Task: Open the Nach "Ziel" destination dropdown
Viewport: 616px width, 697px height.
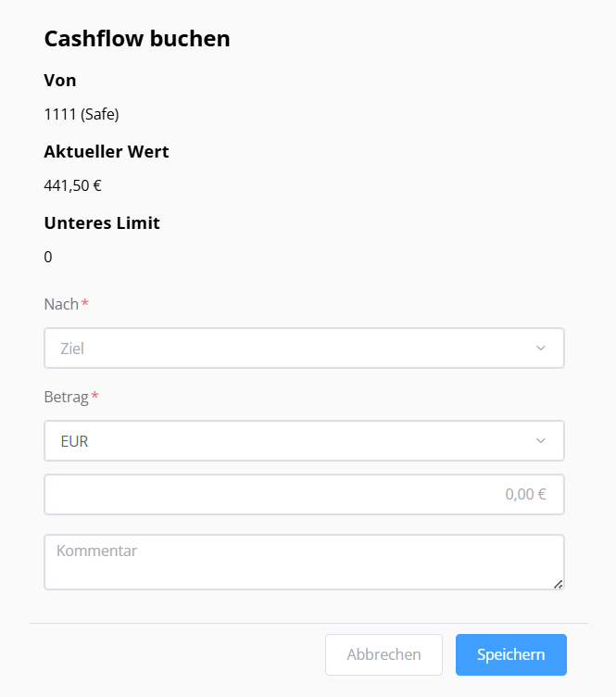Action: (x=287, y=348)
